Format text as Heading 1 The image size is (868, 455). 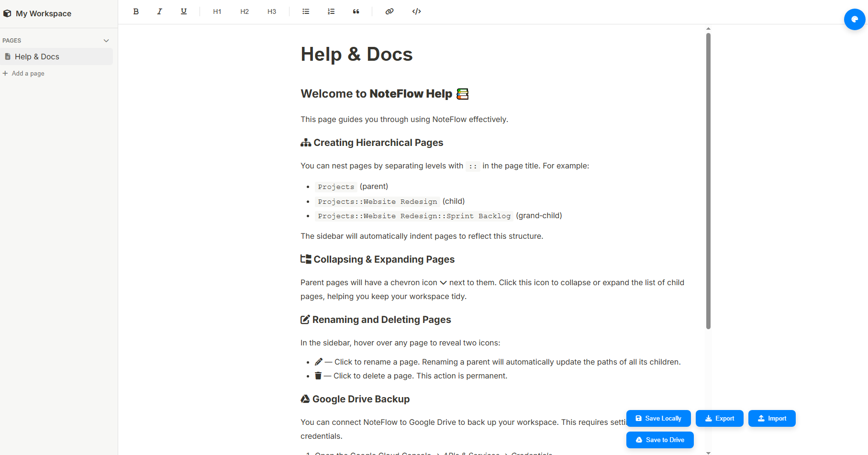click(x=217, y=11)
